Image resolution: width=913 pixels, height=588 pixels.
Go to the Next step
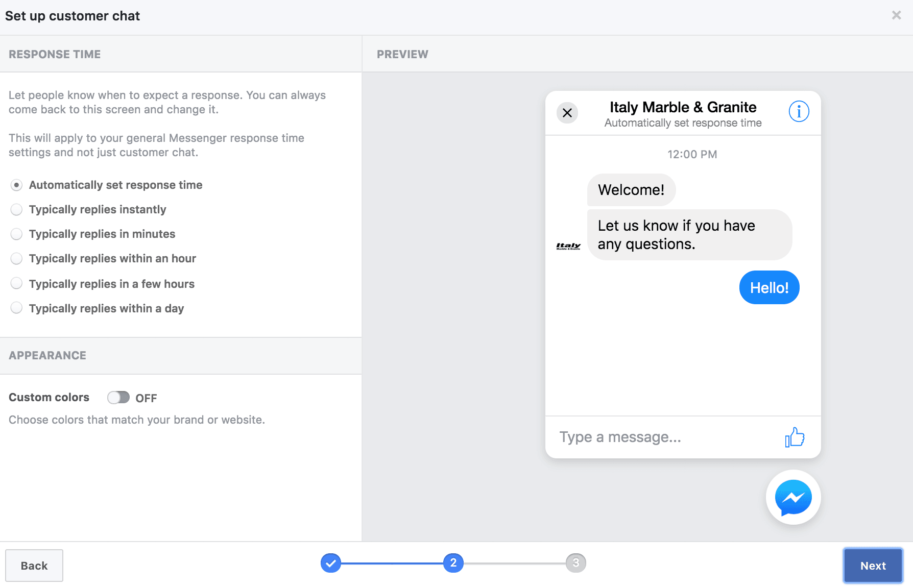pyautogui.click(x=873, y=566)
